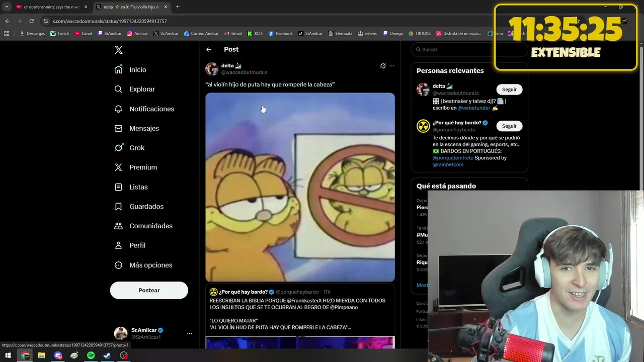This screenshot has width=644, height=362.
Task: Open File Explorer from the taskbar
Action: click(41, 355)
